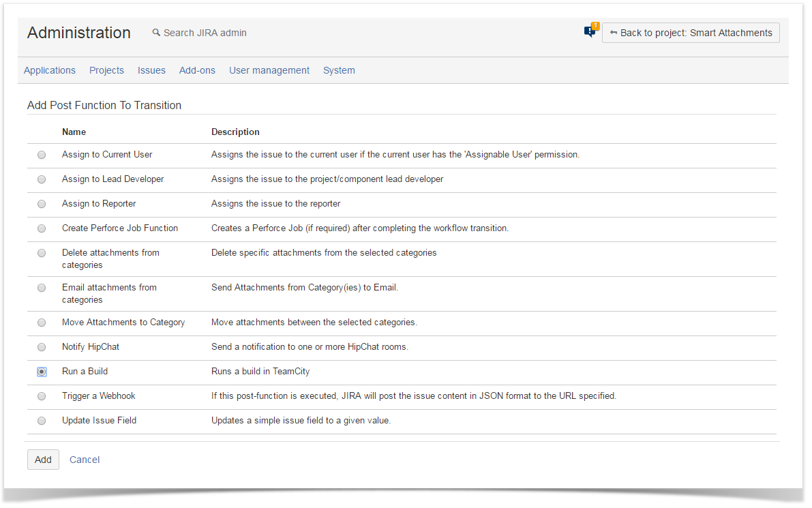Go to the System tab
812x508 pixels.
pos(339,70)
